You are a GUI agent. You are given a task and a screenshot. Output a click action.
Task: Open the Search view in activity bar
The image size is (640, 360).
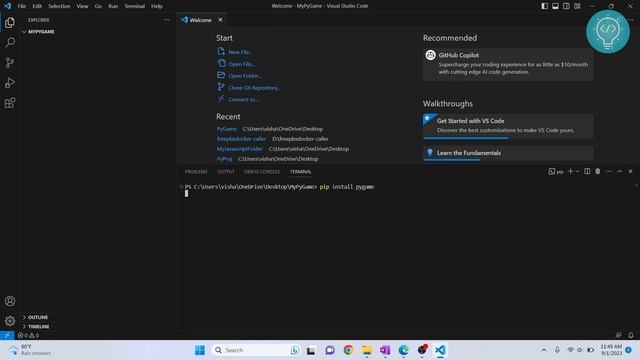pyautogui.click(x=10, y=42)
